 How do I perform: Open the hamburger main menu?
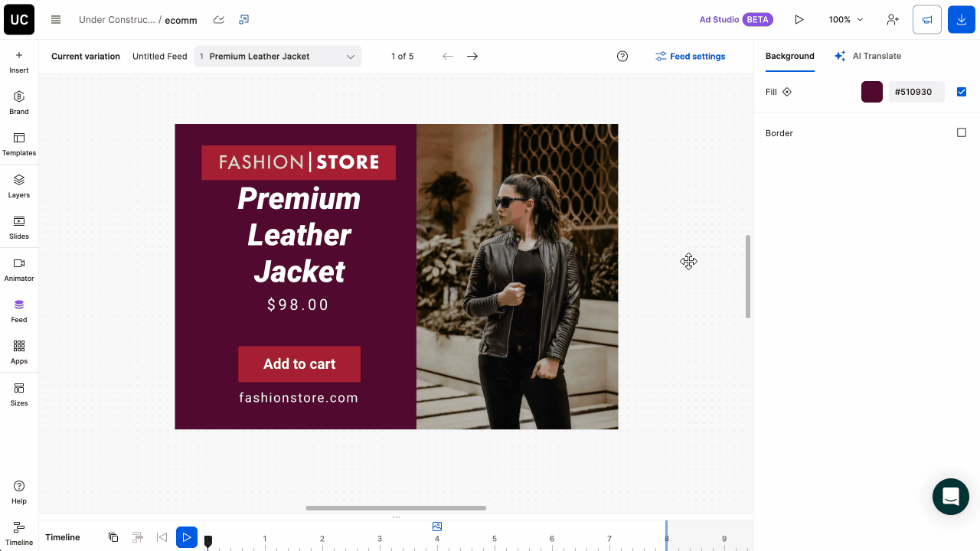[56, 20]
